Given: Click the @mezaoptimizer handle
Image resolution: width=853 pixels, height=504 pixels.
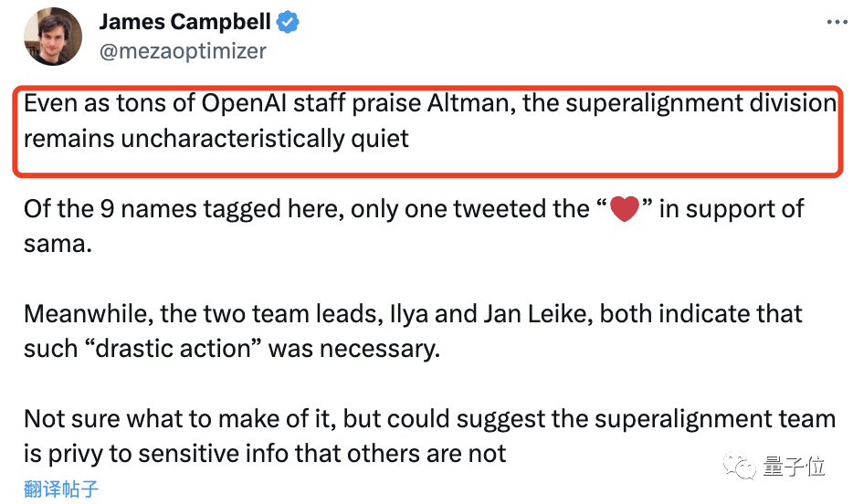Looking at the screenshot, I should (182, 51).
